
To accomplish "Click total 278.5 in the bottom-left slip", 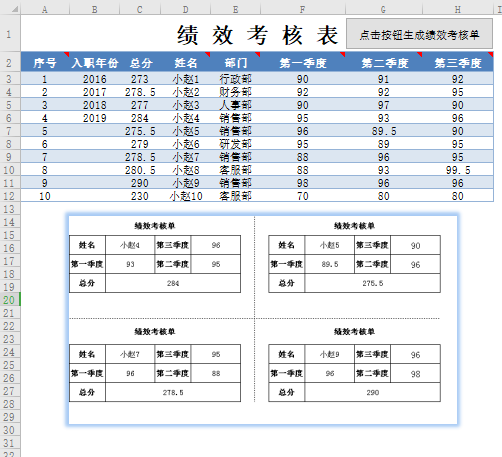I will (173, 392).
